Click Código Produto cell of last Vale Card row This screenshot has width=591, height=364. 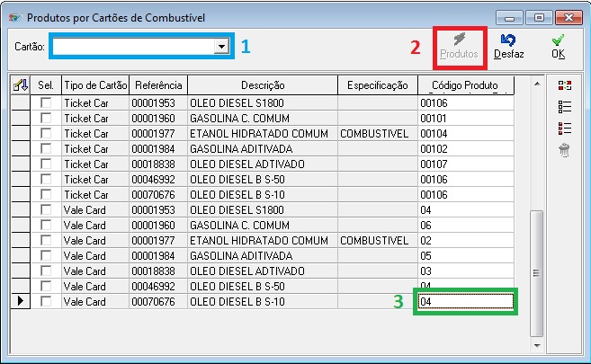(465, 302)
